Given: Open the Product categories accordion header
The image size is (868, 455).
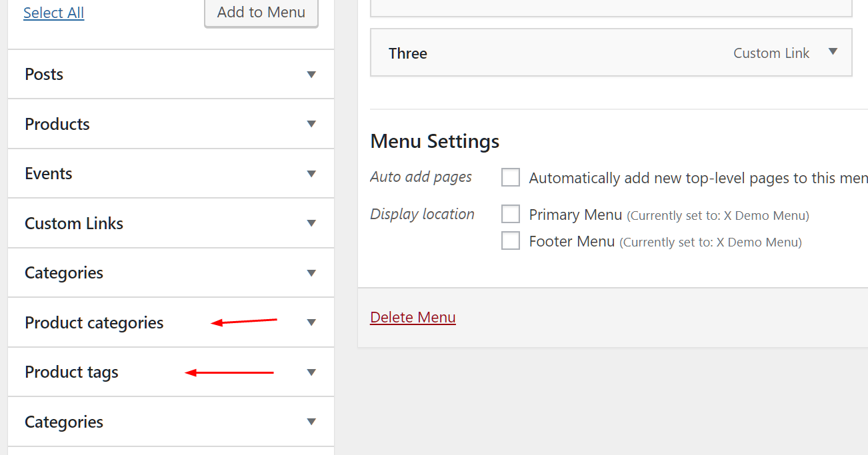Looking at the screenshot, I should (171, 322).
